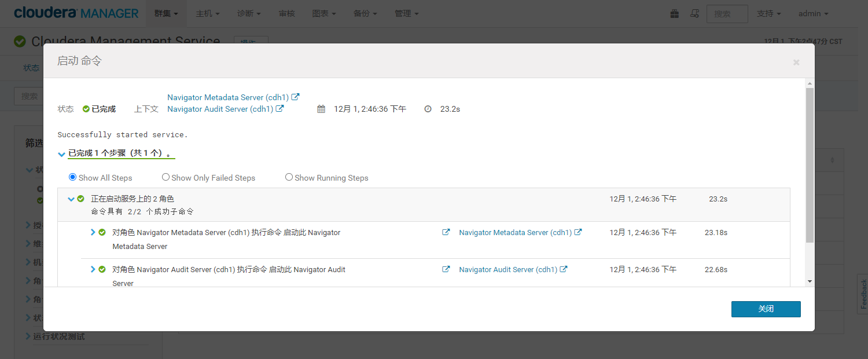Focus the 搜索 field under the 状态 tab
The width and height of the screenshot is (868, 359).
click(29, 96)
